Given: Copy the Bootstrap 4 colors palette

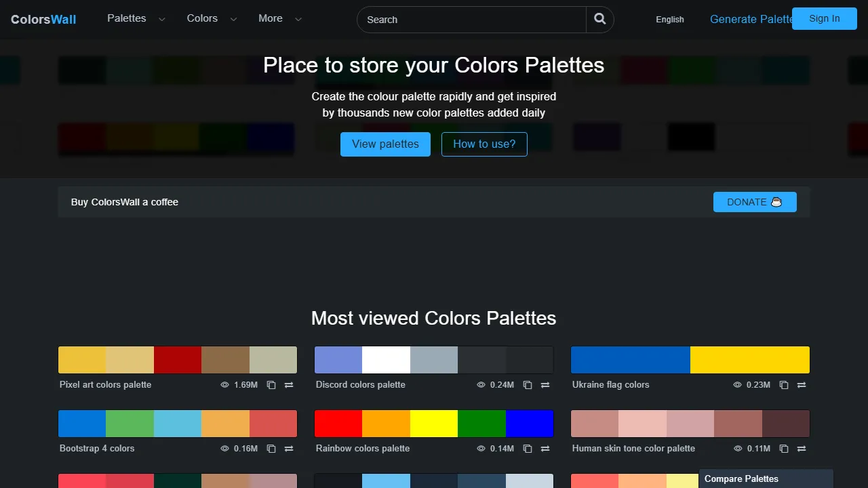Looking at the screenshot, I should (x=271, y=448).
